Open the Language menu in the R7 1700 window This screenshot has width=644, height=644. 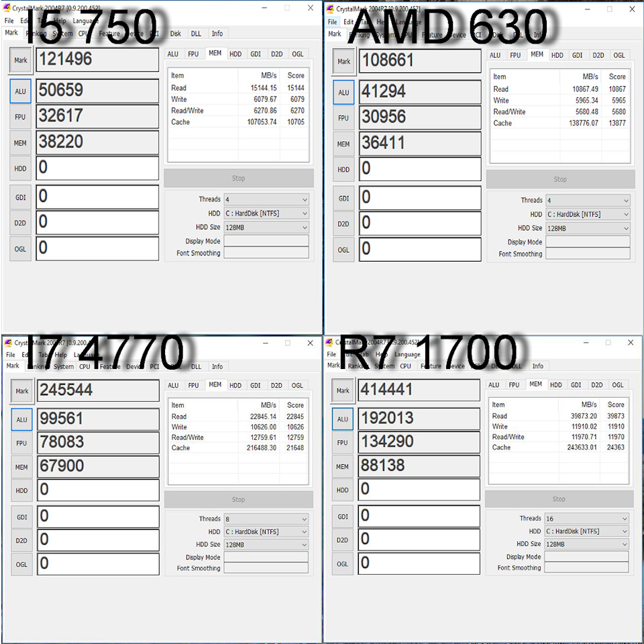click(x=407, y=354)
